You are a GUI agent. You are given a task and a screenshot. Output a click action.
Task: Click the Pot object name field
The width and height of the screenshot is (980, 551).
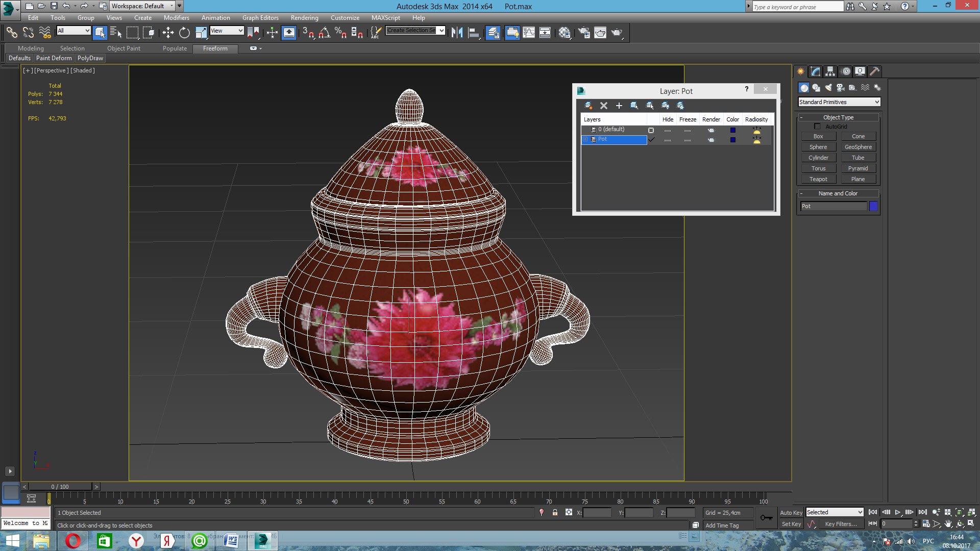pos(834,206)
